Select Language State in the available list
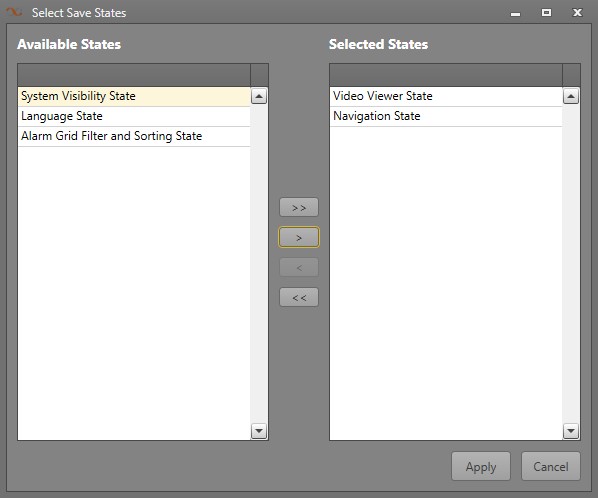This screenshot has height=498, width=598. (134, 116)
